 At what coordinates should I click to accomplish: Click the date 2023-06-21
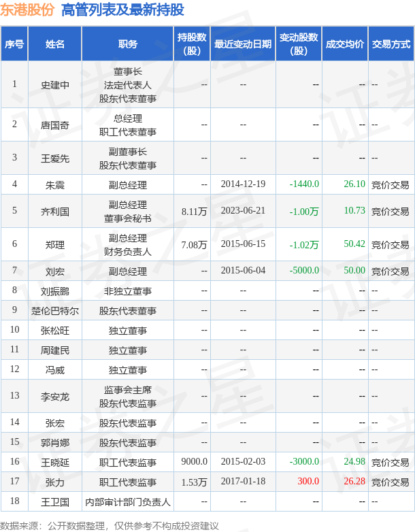point(243,211)
